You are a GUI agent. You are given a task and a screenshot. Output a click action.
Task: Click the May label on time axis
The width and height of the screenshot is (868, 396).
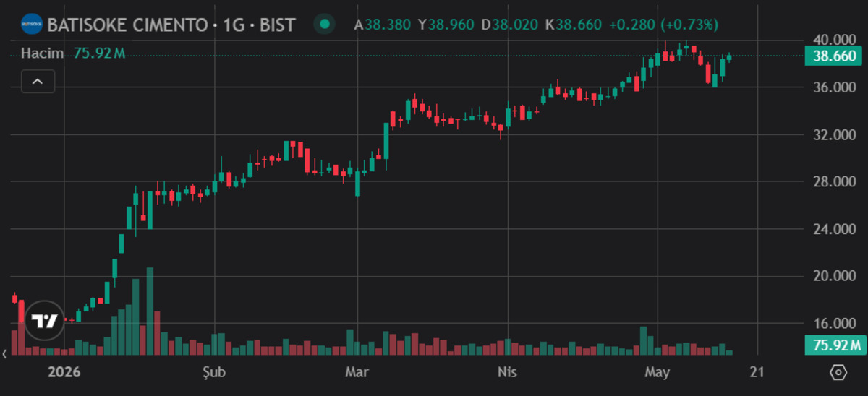pos(658,373)
